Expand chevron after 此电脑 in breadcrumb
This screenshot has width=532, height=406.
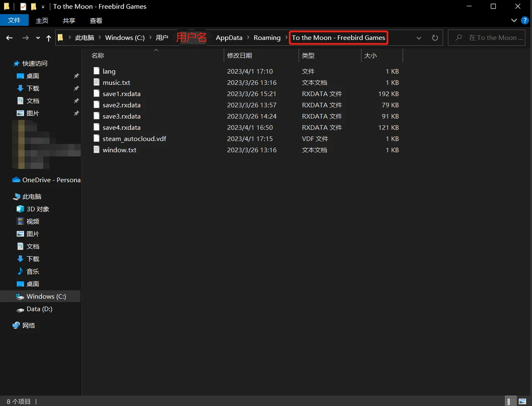tap(100, 37)
